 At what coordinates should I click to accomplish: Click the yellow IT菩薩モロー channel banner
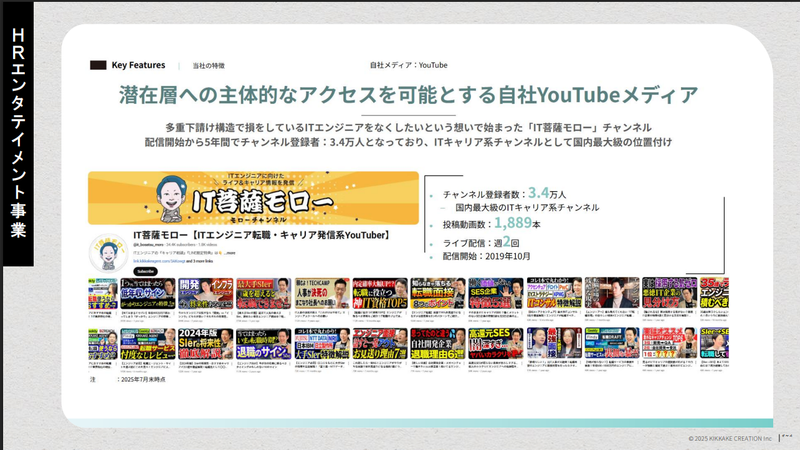pyautogui.click(x=253, y=198)
